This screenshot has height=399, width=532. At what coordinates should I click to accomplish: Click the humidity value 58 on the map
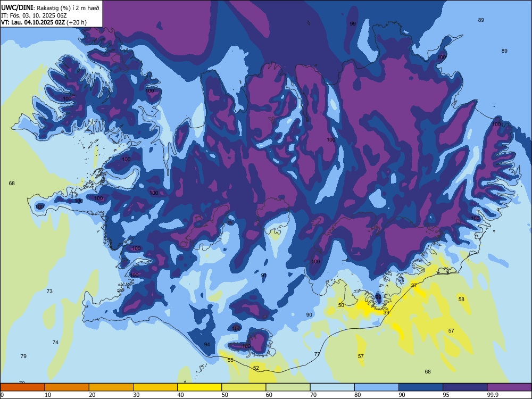[461, 299]
